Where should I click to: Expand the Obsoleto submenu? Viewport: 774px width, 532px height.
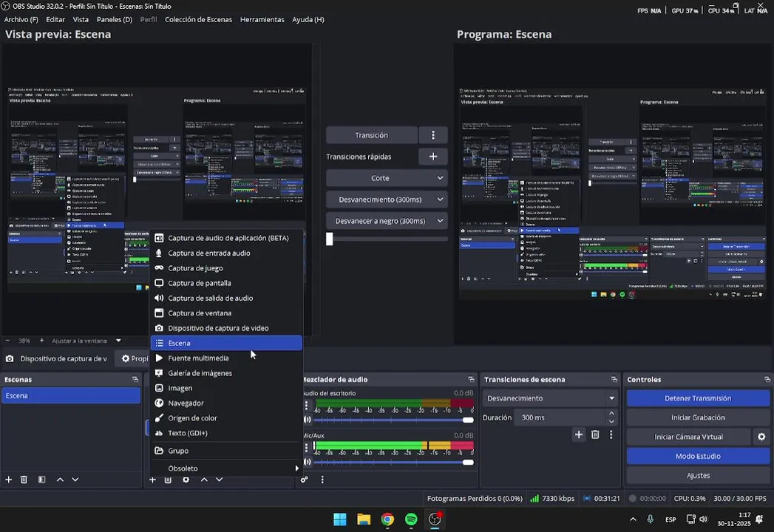tap(226, 468)
